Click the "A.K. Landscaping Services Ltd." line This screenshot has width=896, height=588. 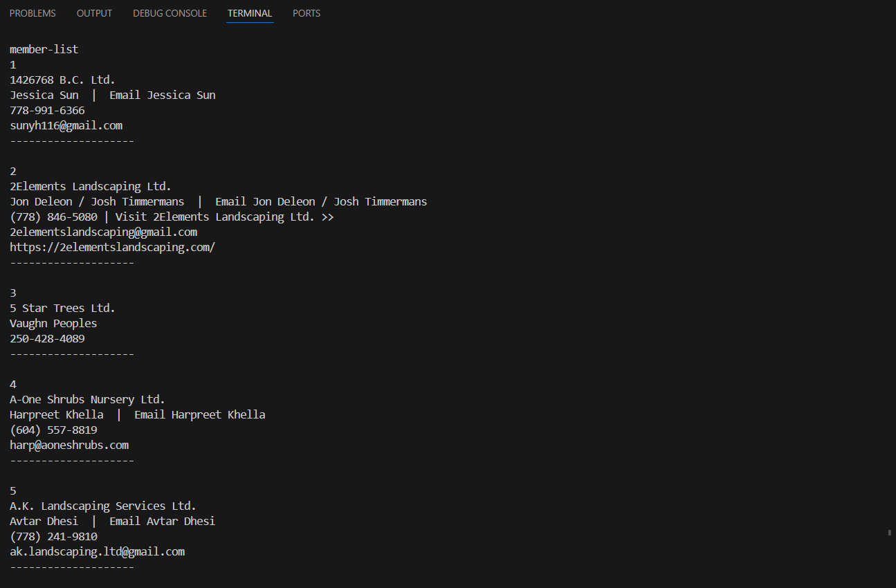102,506
